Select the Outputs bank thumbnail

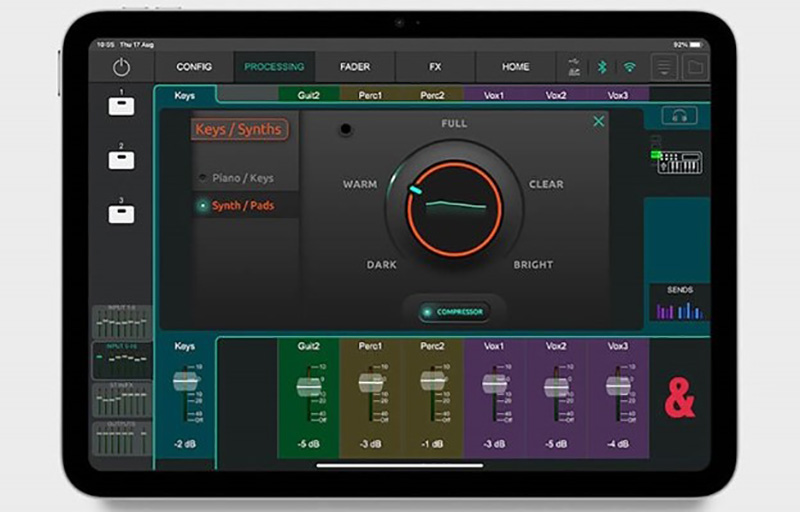(122, 438)
